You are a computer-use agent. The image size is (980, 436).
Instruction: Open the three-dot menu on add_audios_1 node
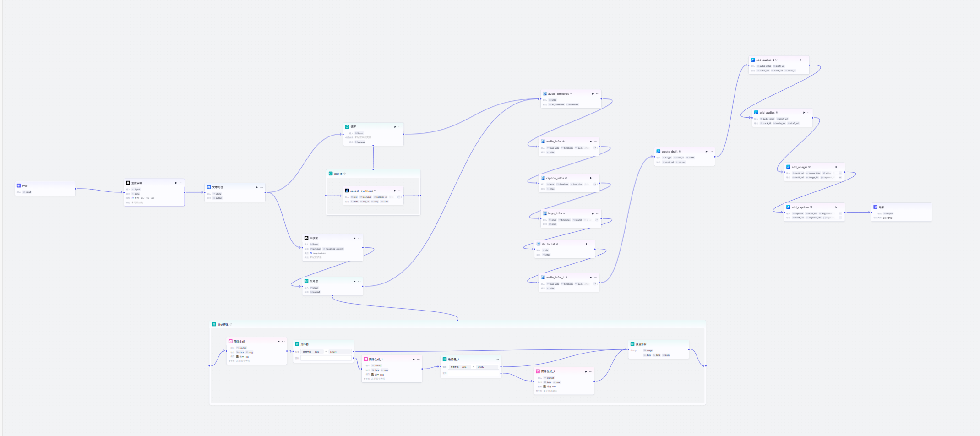point(806,60)
